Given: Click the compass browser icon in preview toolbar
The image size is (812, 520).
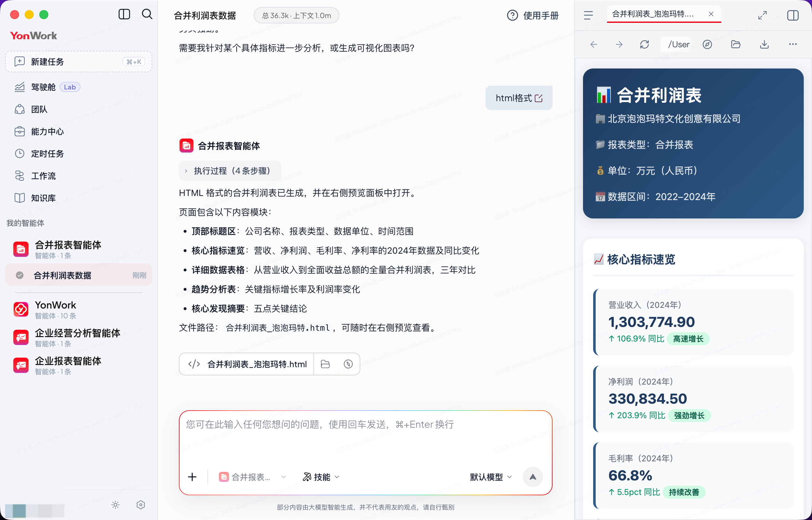Looking at the screenshot, I should click(x=707, y=44).
